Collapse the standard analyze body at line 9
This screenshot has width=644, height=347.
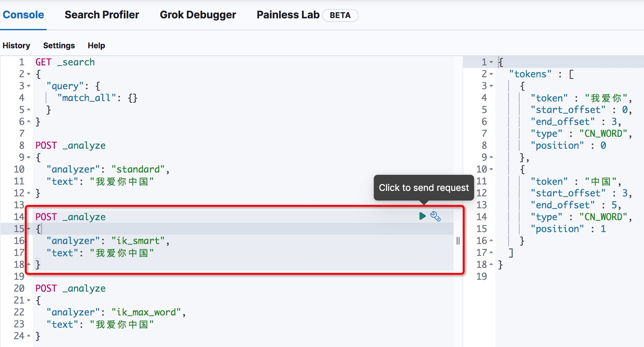pyautogui.click(x=29, y=157)
